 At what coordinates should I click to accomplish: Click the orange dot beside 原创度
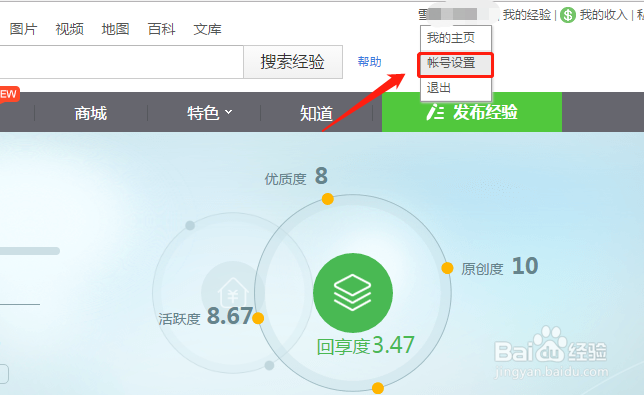pos(447,268)
